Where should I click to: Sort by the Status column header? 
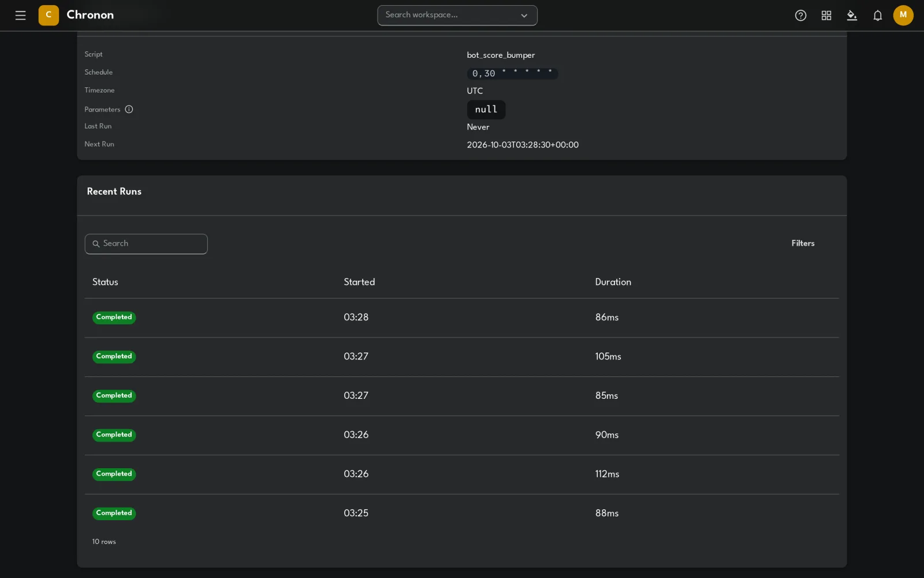pyautogui.click(x=105, y=282)
